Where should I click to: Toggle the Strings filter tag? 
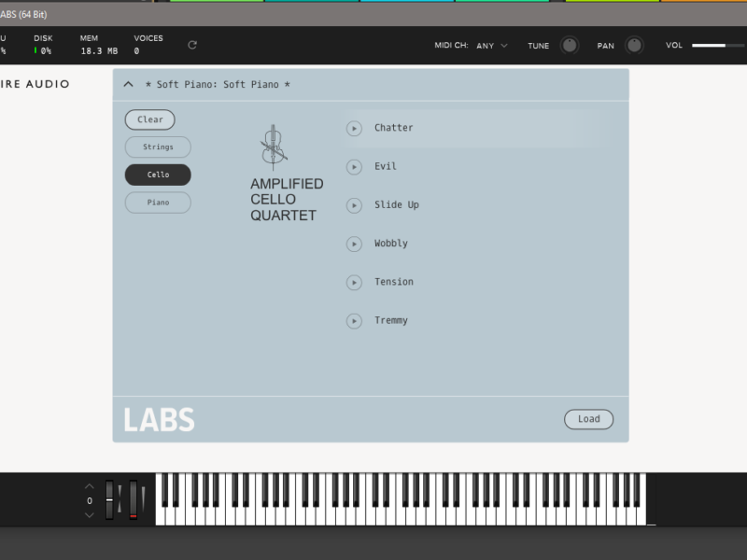point(158,147)
